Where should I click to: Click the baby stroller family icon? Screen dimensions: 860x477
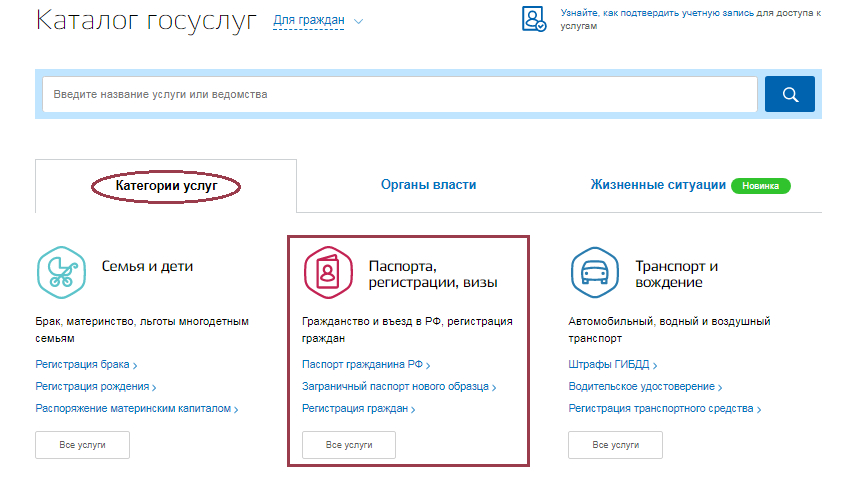pyautogui.click(x=59, y=269)
